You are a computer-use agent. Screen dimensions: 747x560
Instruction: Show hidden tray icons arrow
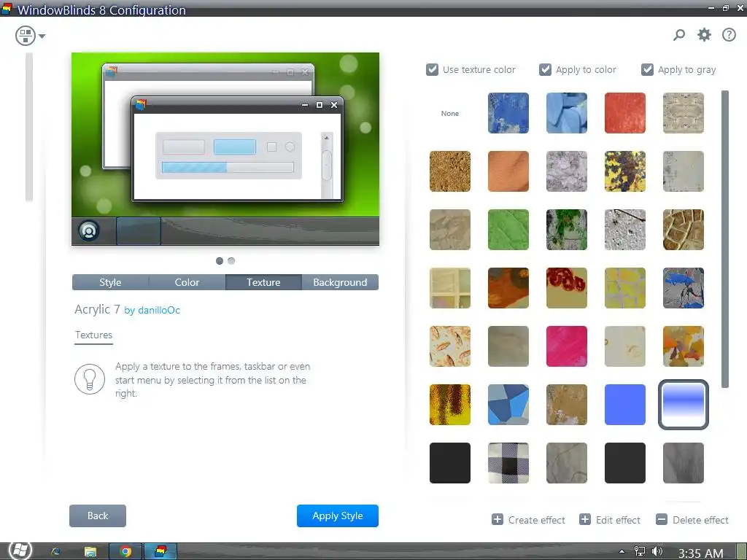pos(622,551)
